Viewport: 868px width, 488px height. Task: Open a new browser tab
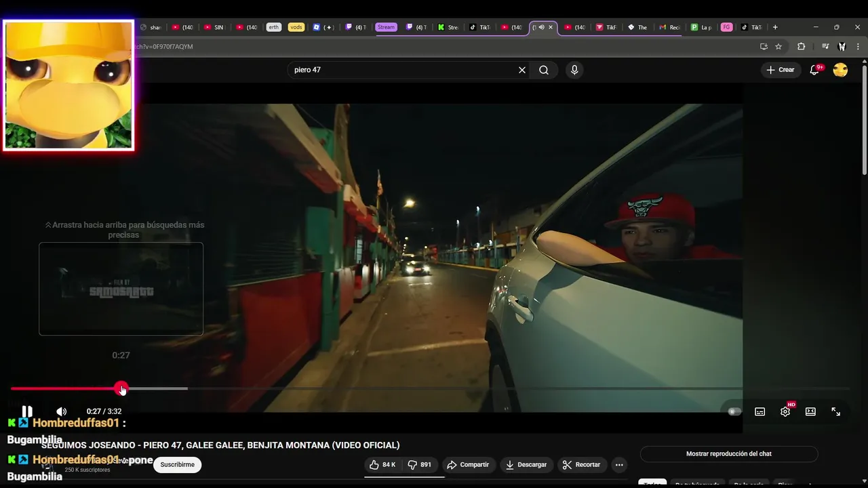[x=775, y=27]
